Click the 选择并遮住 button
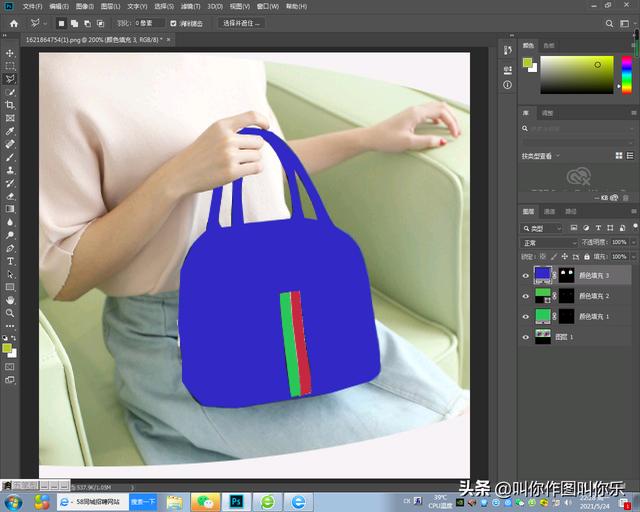Viewport: 640px width, 512px height. (x=242, y=22)
